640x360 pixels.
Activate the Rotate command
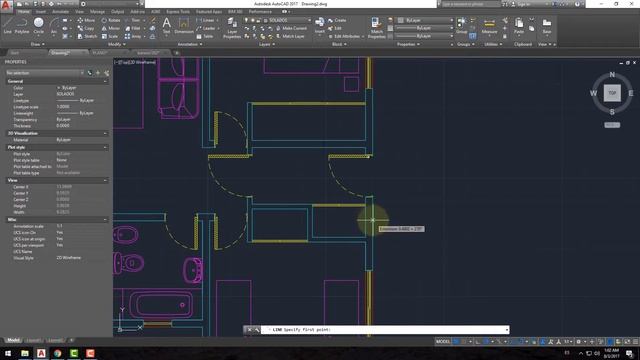point(111,20)
